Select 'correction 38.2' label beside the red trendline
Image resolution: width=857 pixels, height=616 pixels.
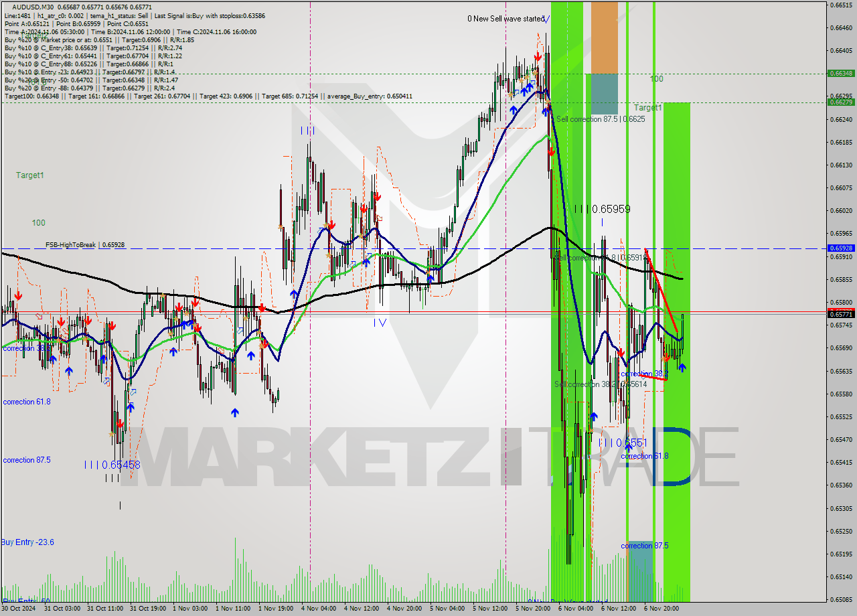pyautogui.click(x=645, y=374)
